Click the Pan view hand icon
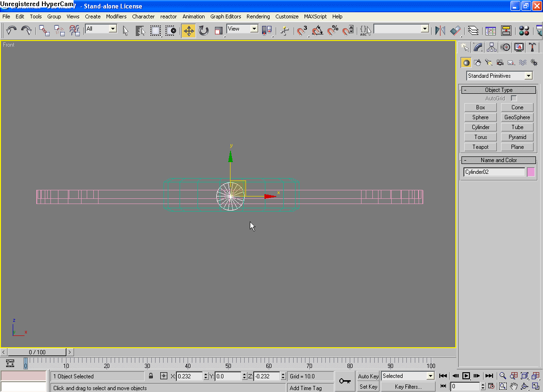This screenshot has width=543, height=392. click(513, 386)
